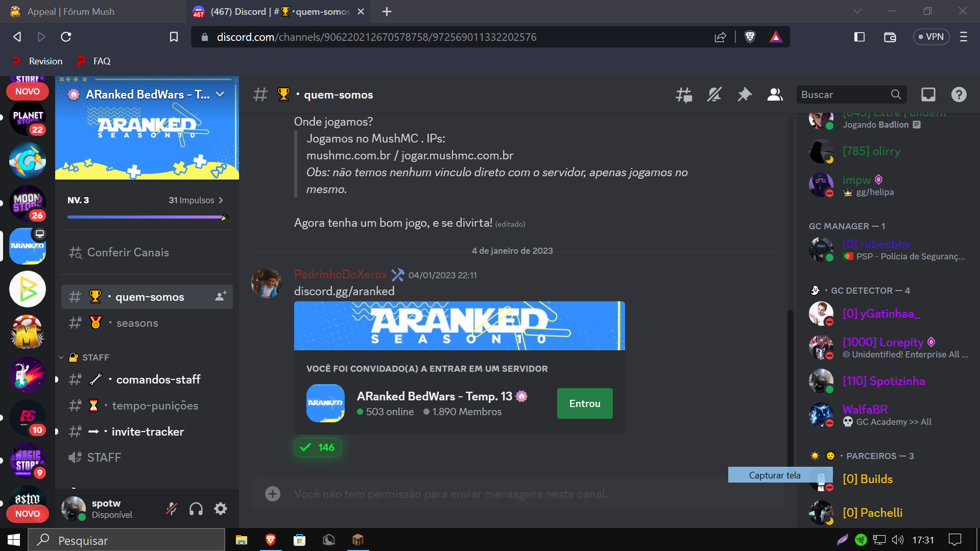The image size is (980, 551).
Task: Open Brave Rewards triangle icon
Action: point(776,37)
